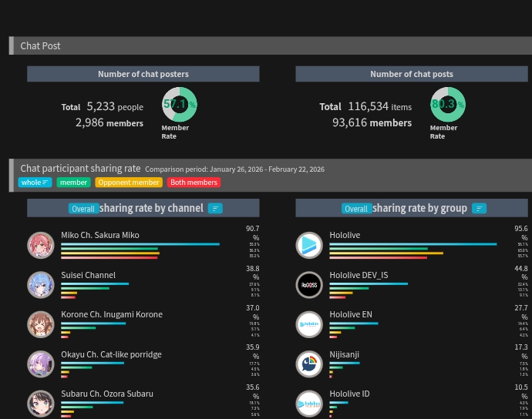Toggle the Opponent member filter tag
Screen dimensions: 532x419
(x=129, y=183)
